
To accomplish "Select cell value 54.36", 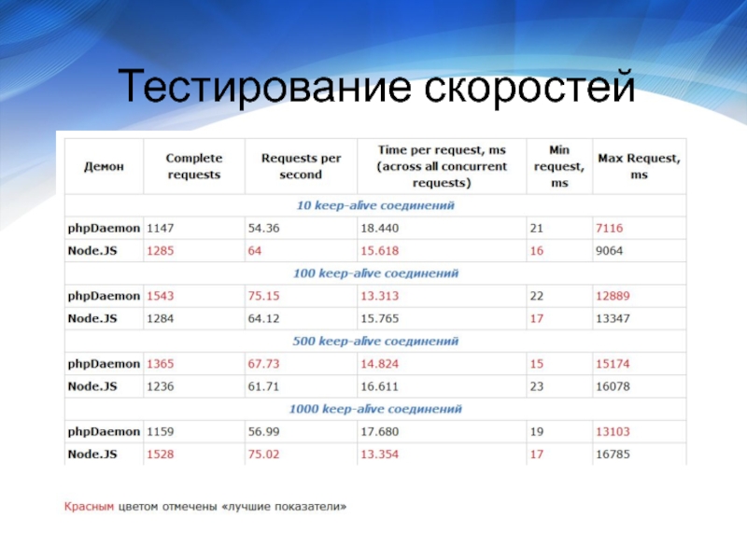I will (x=263, y=228).
